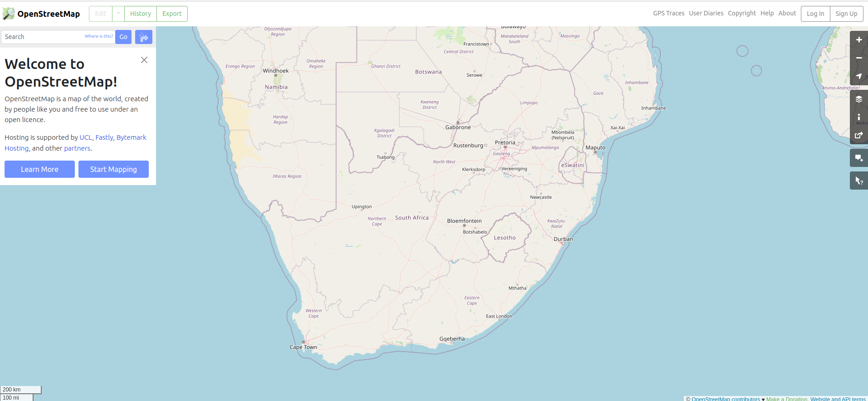Add a note to the map

(858, 158)
